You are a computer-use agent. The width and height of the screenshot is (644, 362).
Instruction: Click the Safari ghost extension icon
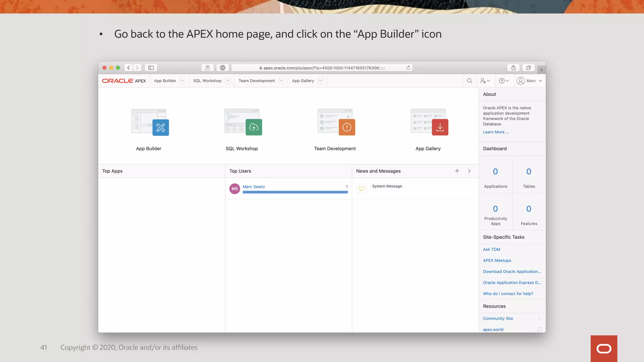(208, 68)
